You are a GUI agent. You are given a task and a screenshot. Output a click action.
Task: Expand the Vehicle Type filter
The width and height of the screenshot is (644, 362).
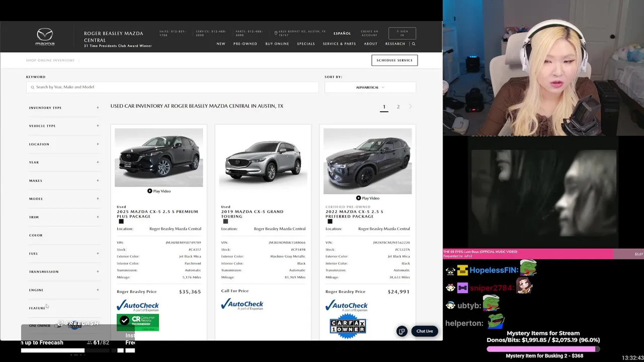98,126
